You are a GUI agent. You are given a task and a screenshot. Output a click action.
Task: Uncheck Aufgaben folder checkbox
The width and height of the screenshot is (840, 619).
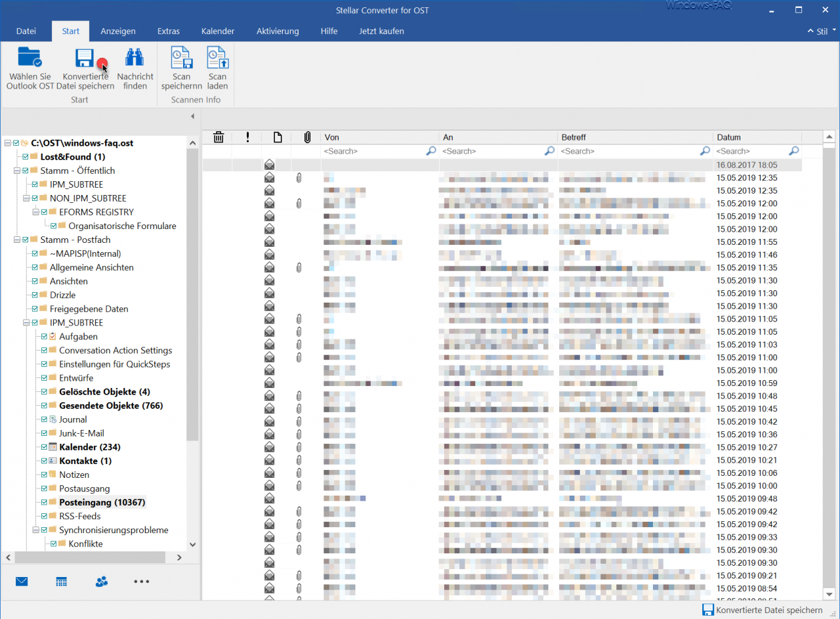coord(44,336)
